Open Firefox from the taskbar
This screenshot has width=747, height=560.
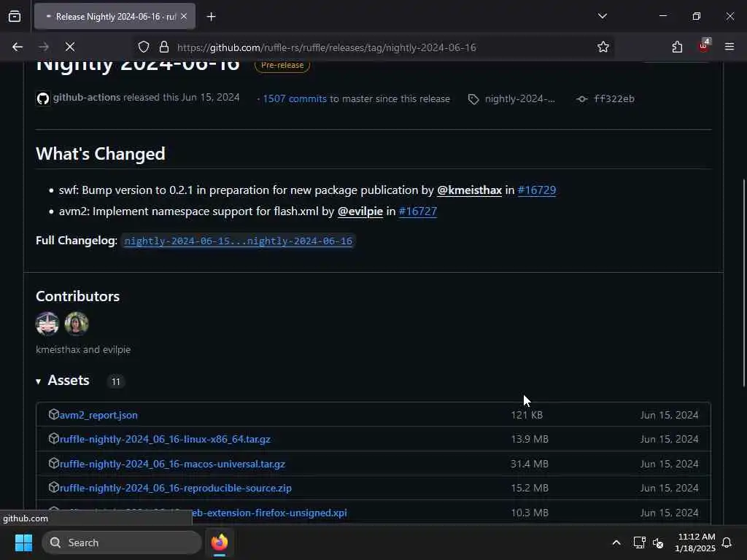click(219, 542)
